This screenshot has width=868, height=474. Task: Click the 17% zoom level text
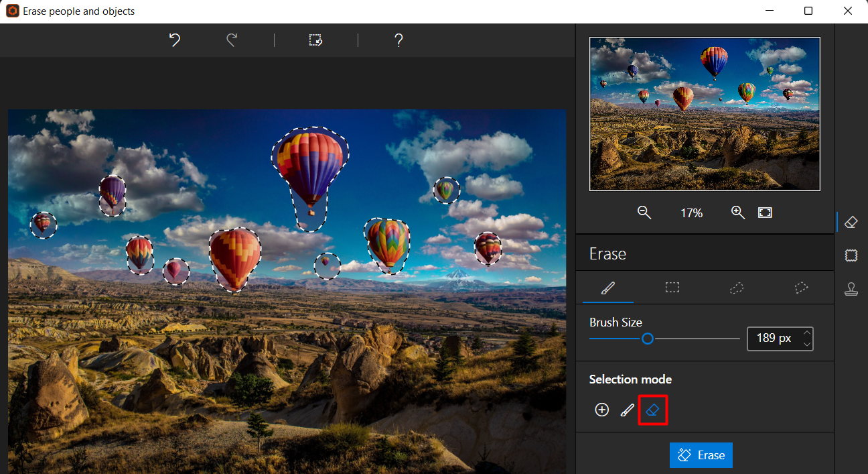(691, 213)
